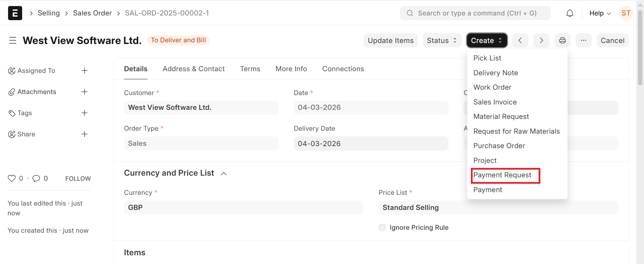
Task: Toggle the sidebar hamburger menu
Action: (x=13, y=41)
